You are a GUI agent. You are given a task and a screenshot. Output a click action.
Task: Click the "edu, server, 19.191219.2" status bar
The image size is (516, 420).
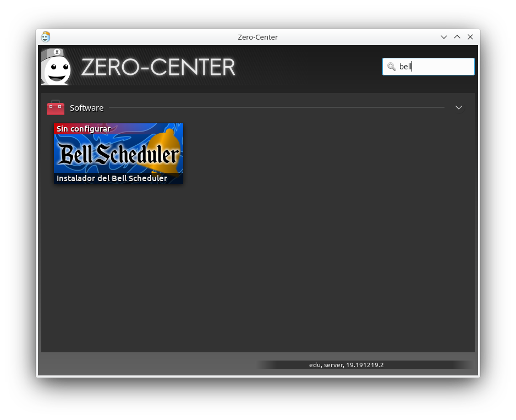click(346, 365)
